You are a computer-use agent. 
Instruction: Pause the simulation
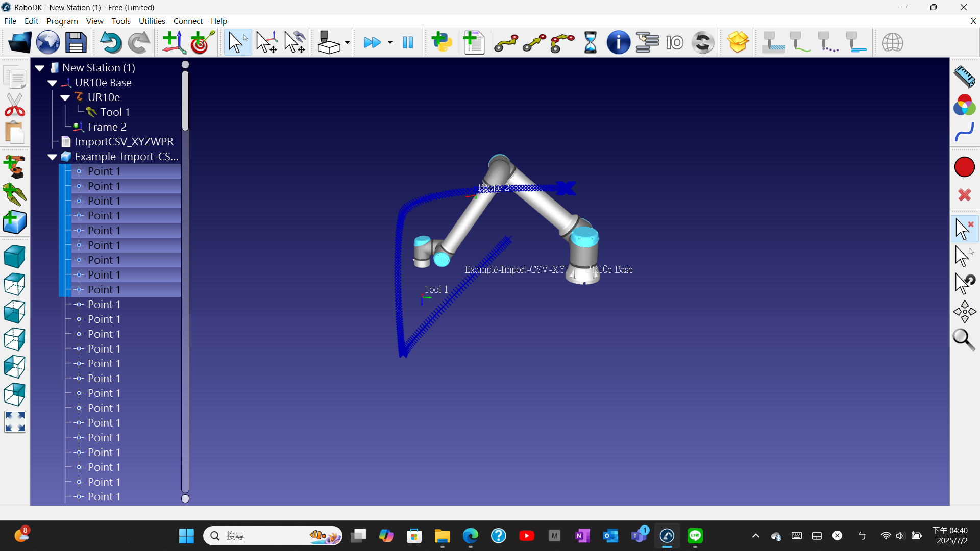tap(408, 43)
